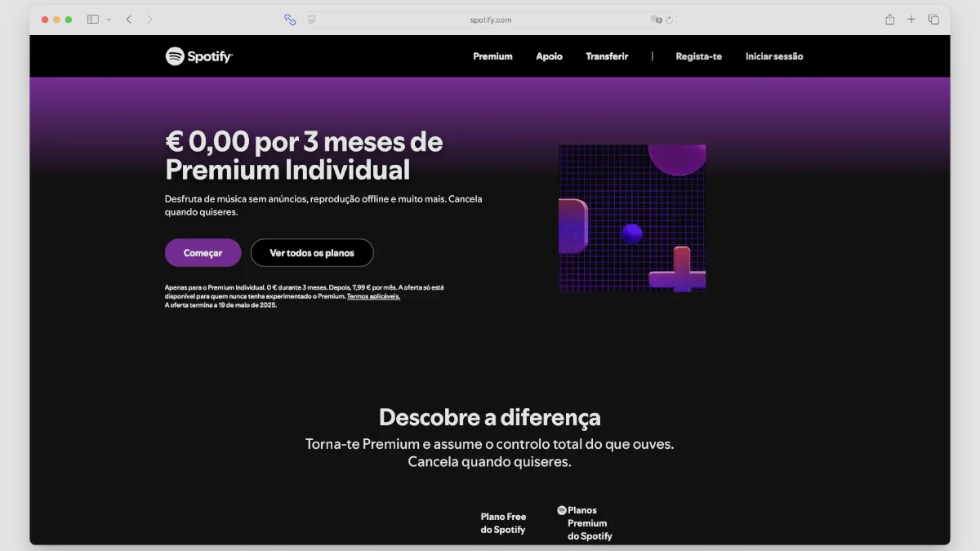The height and width of the screenshot is (551, 980).
Task: Click the Regista-te link
Action: [x=698, y=56]
